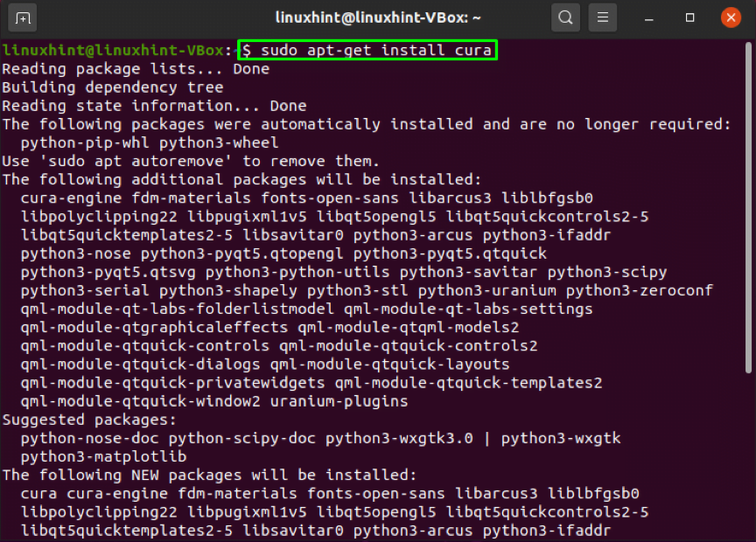
Task: Click the window title linuxhint@linuxhint-VBox
Action: click(377, 17)
